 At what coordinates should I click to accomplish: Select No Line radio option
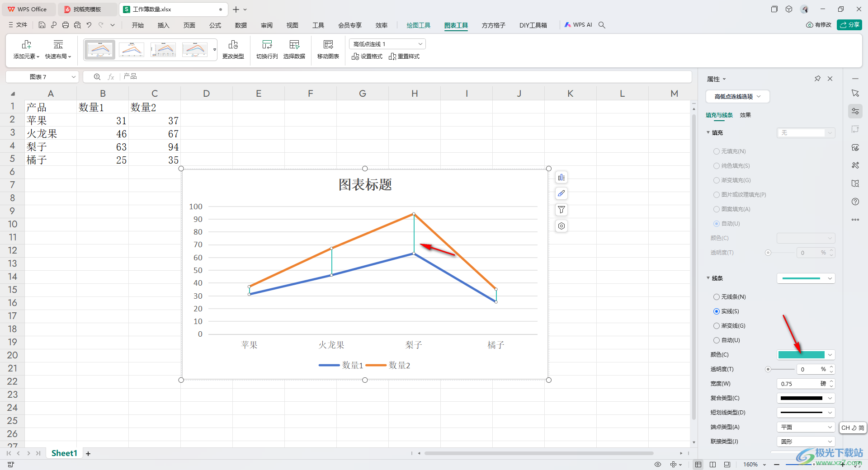pos(730,297)
